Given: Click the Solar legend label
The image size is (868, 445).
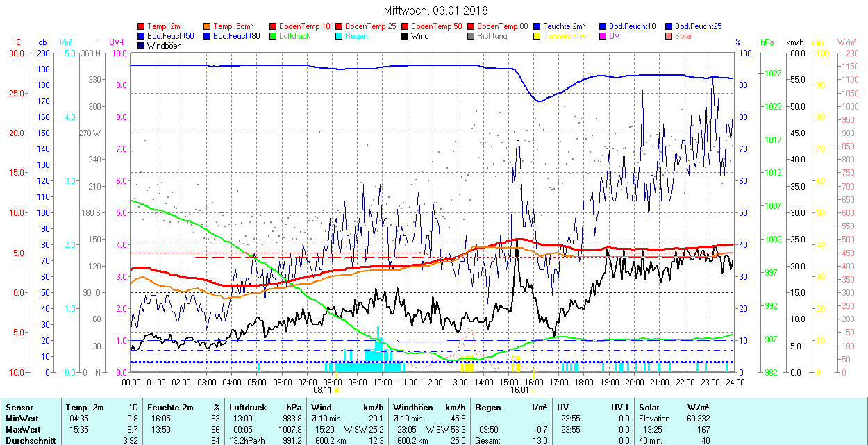Looking at the screenshot, I should click(x=683, y=36).
